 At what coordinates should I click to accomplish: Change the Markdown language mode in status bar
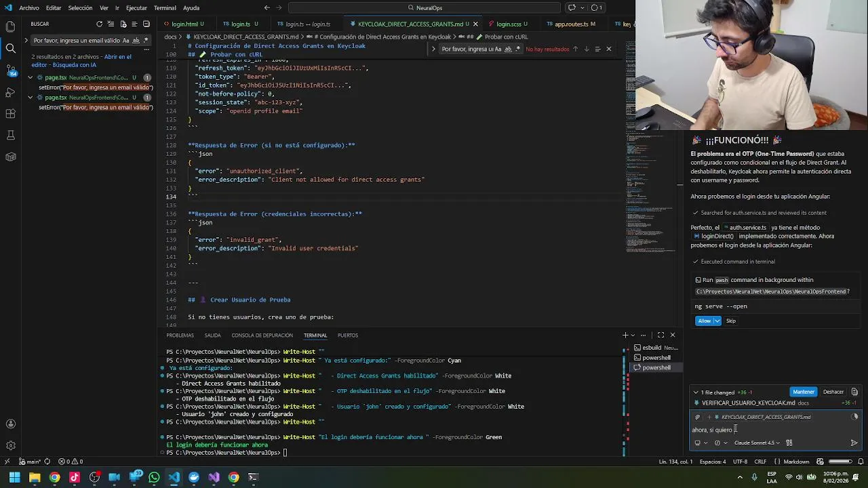(x=796, y=462)
